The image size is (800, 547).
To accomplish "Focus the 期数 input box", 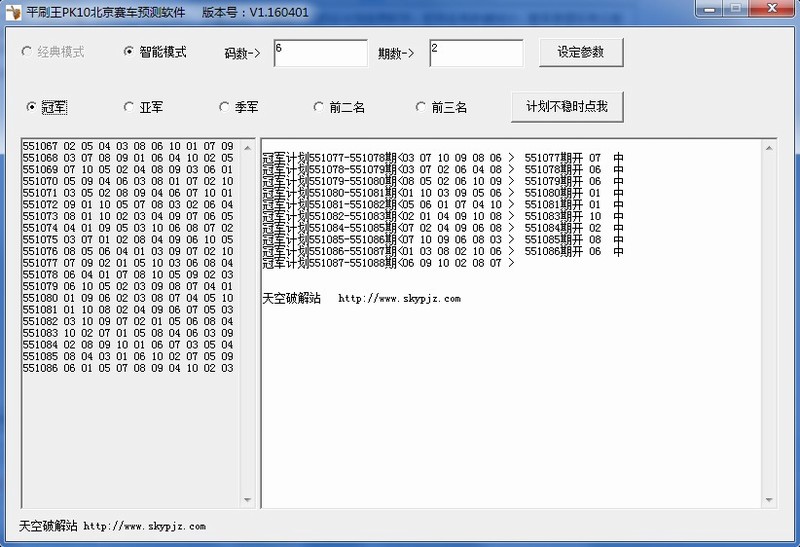I will tap(476, 53).
